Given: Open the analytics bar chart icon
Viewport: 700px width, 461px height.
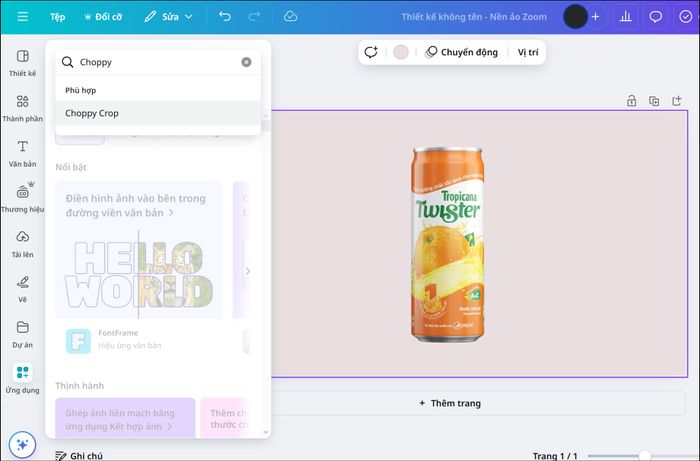Looking at the screenshot, I should 626,17.
